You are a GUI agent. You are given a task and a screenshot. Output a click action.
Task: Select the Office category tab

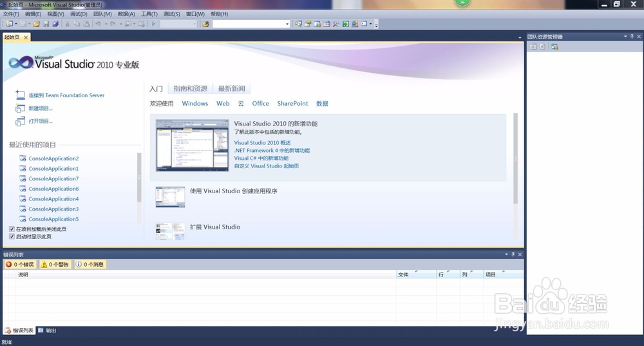point(260,104)
